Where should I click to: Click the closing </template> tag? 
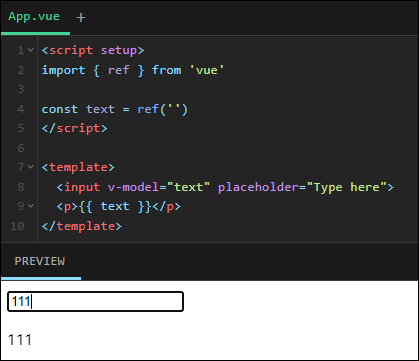pyautogui.click(x=82, y=226)
